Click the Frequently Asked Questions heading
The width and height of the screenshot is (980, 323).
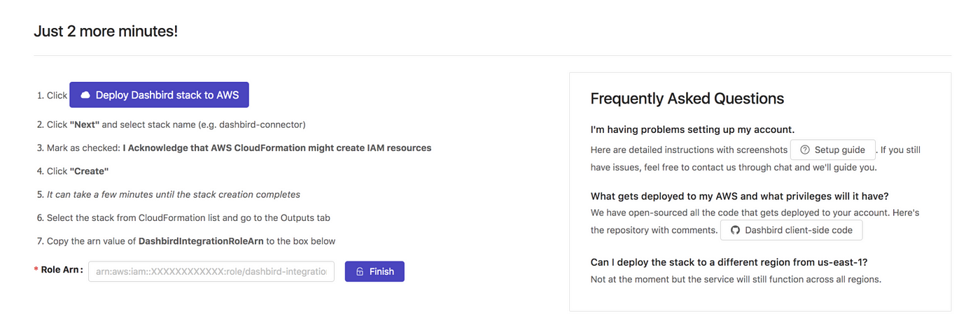coord(687,99)
